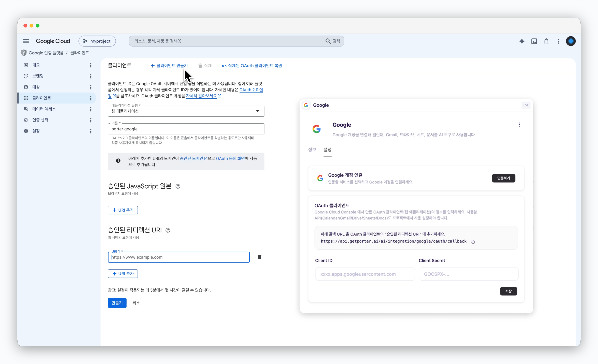Image resolution: width=598 pixels, height=364 pixels.
Task: Open more options for 브랜딩 sidebar item
Action: (91, 76)
